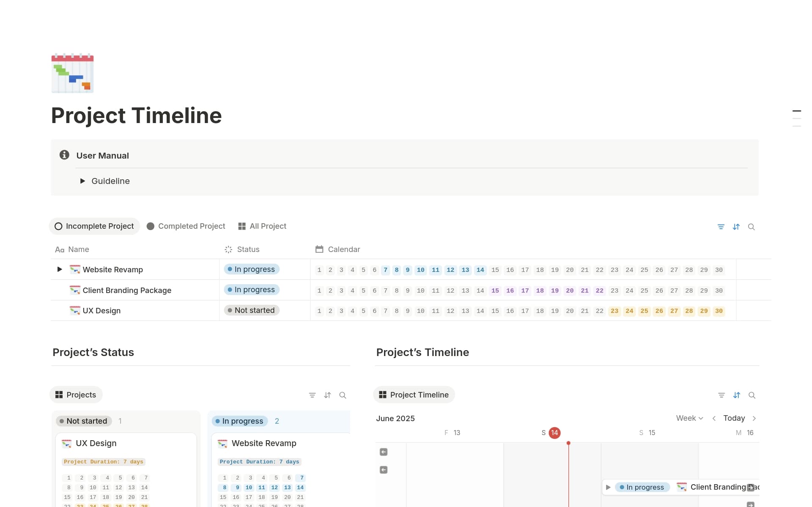Click the Today button in the timeline
The height and width of the screenshot is (507, 812).
tap(734, 418)
